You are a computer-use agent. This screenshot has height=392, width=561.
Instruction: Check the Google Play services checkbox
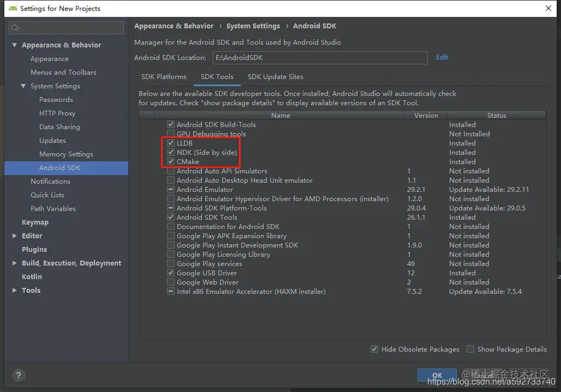(171, 263)
